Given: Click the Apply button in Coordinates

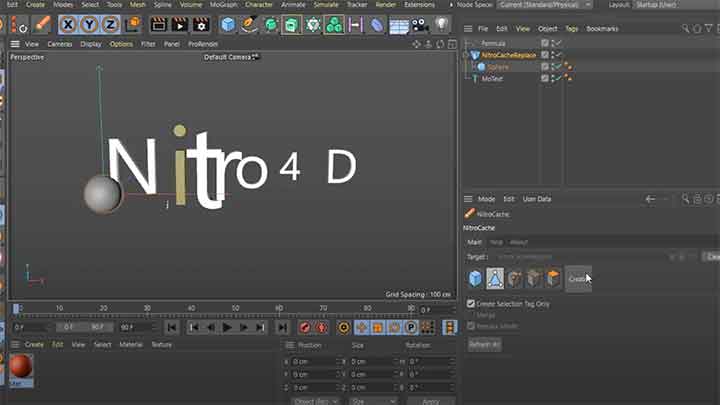Looking at the screenshot, I should 431,401.
